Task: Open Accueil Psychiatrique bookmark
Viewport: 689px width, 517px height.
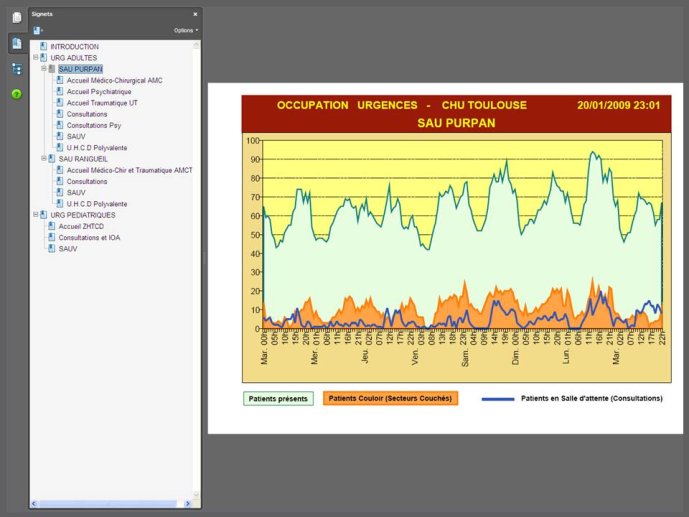Action: [99, 92]
